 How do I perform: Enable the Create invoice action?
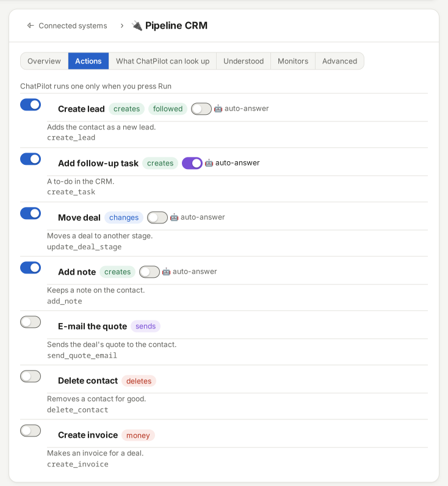(x=31, y=430)
